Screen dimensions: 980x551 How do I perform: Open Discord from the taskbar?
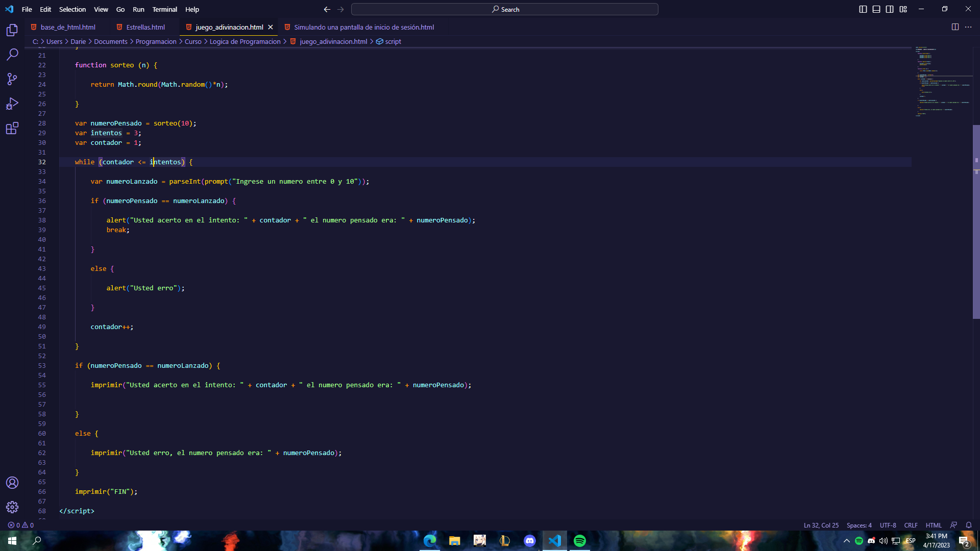click(x=530, y=540)
